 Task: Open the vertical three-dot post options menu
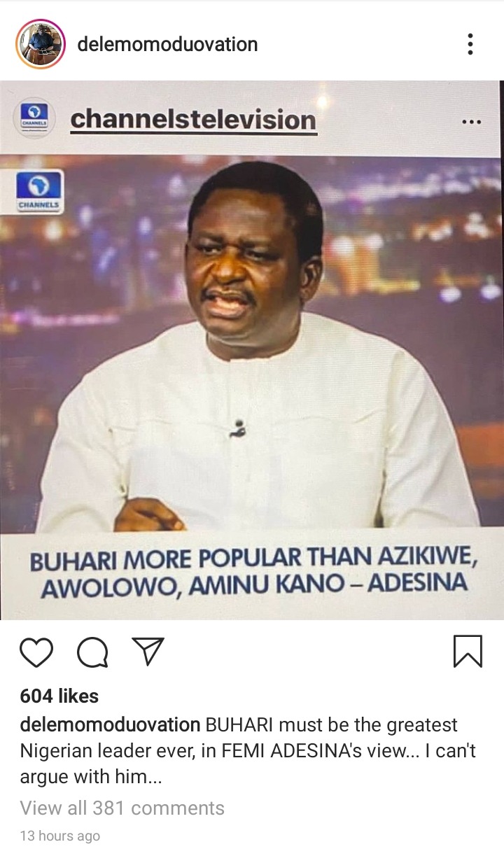tap(470, 44)
